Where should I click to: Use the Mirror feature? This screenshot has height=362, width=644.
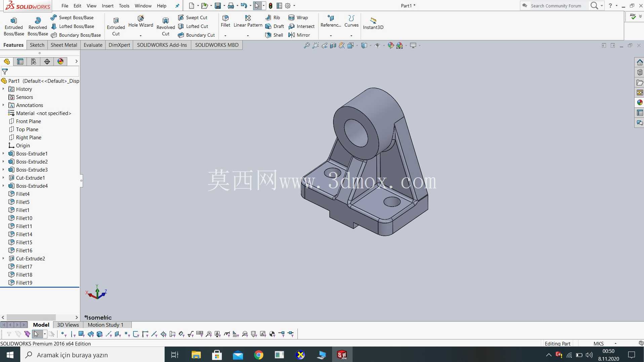click(x=299, y=35)
